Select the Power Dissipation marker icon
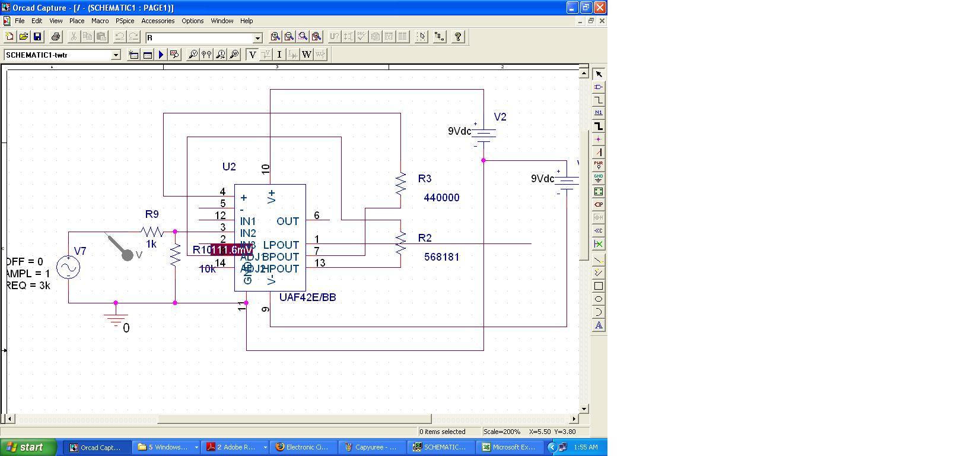980x456 pixels. (x=234, y=55)
